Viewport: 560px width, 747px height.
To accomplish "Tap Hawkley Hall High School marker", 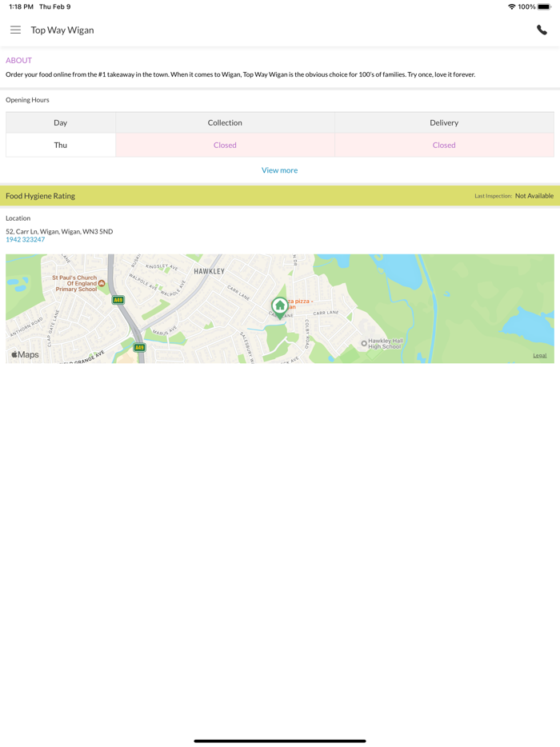I will pos(364,343).
